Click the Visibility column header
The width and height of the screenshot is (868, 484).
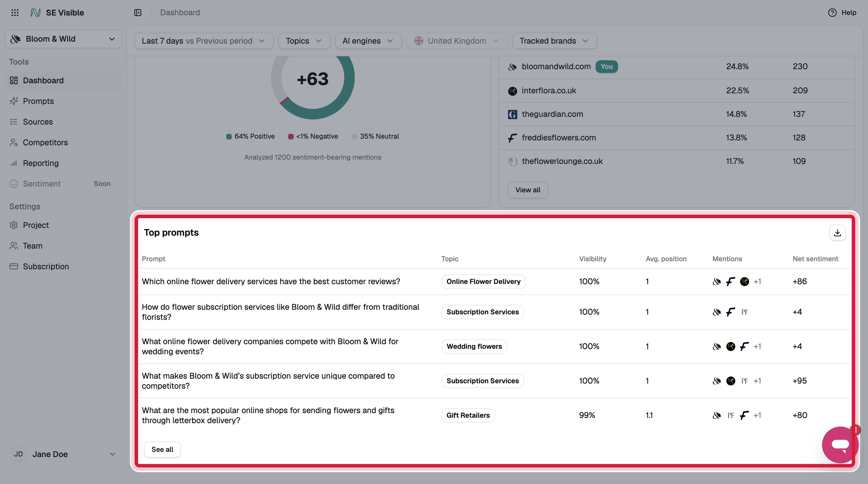pos(592,259)
